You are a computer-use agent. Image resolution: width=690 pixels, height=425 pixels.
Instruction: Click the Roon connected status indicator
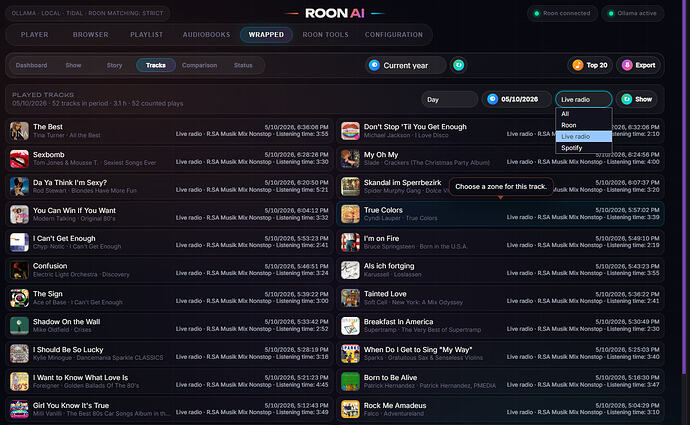562,13
